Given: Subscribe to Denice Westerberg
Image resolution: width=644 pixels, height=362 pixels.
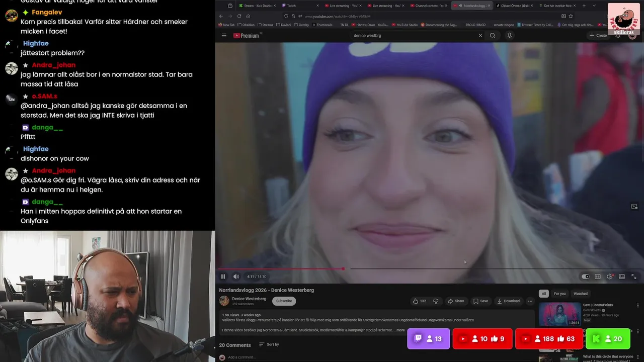Looking at the screenshot, I should tap(284, 301).
